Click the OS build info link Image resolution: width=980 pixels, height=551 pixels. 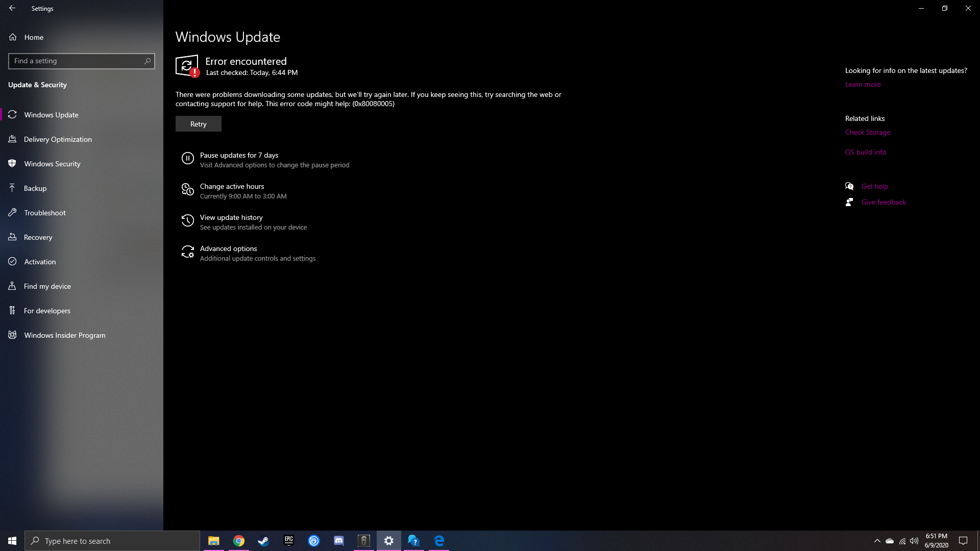[x=865, y=152]
